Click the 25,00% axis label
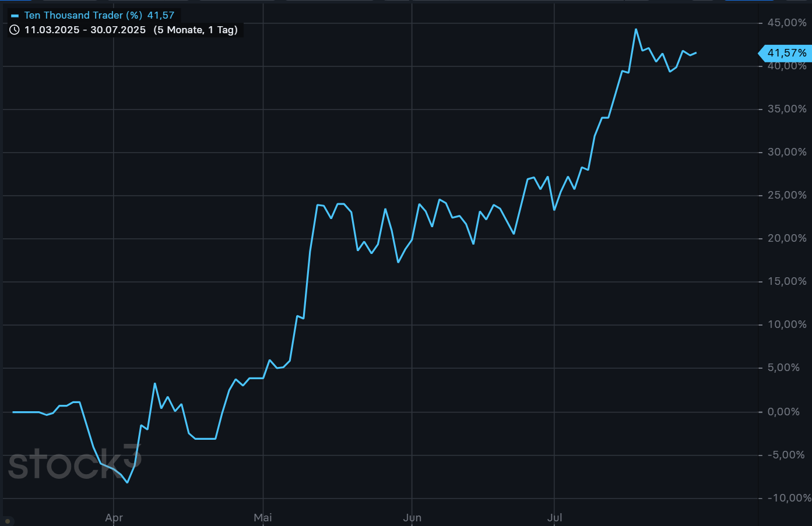Viewport: 812px width, 526px height. click(x=787, y=195)
